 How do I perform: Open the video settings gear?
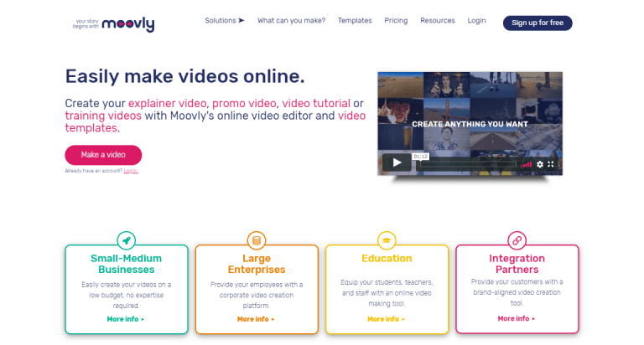tap(540, 164)
